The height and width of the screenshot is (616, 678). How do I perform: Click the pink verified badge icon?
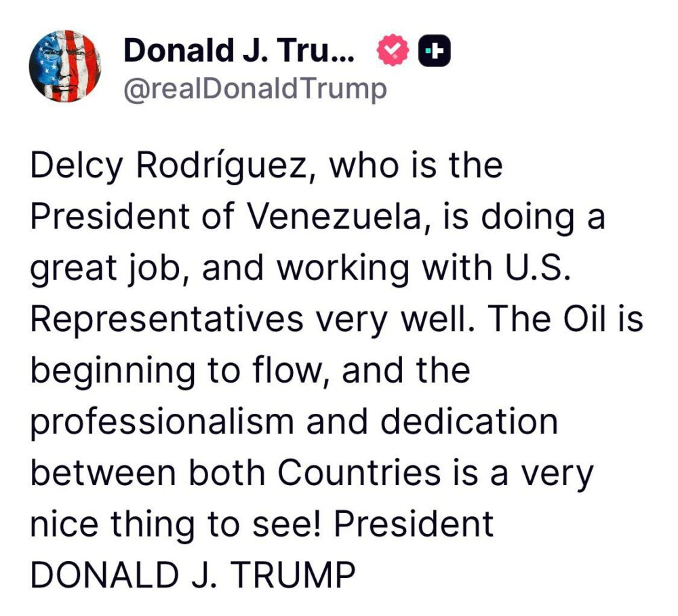(x=395, y=51)
